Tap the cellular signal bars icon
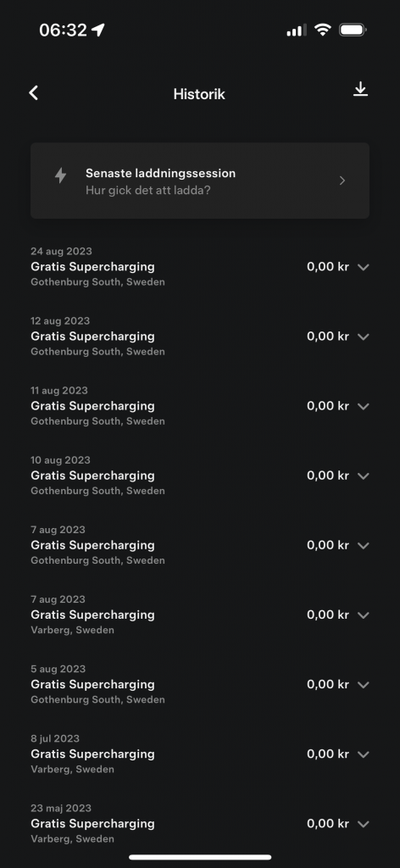This screenshot has width=400, height=868. tap(297, 30)
